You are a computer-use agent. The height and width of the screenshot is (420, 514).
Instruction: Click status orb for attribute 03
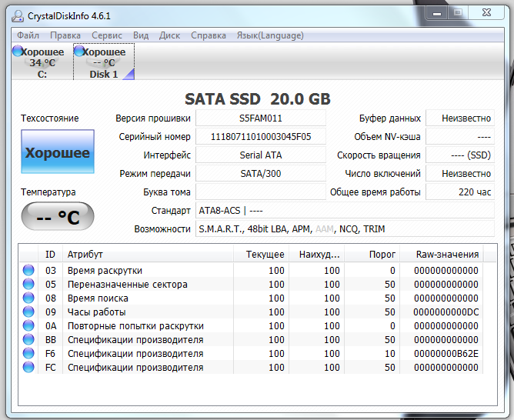[x=28, y=270]
